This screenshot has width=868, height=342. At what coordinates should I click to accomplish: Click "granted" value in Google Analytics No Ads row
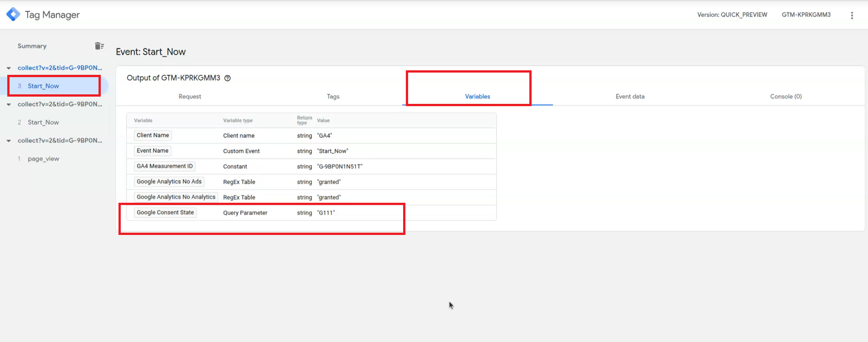point(329,182)
